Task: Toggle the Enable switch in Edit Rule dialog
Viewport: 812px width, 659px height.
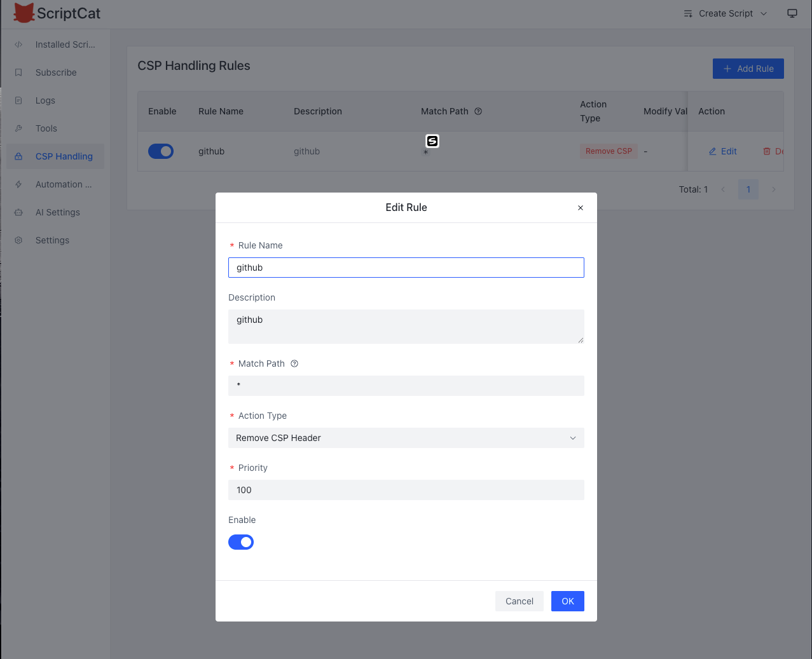Action: tap(241, 542)
